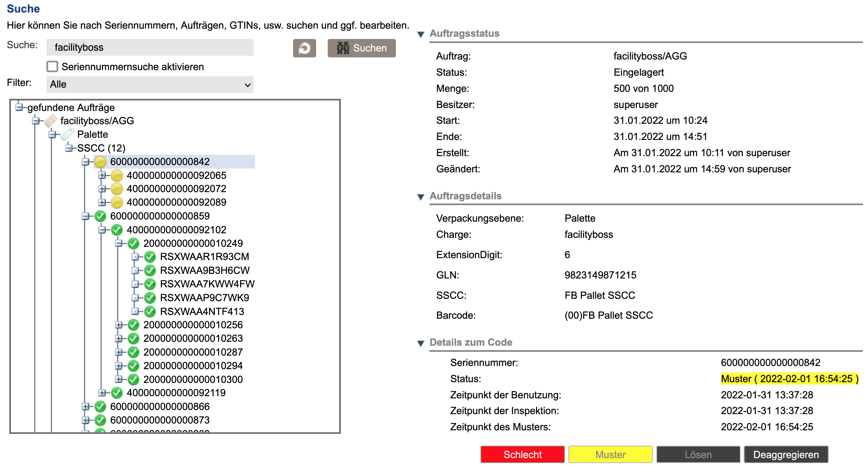Image resolution: width=868 pixels, height=466 pixels.
Task: Select tree item RSXWAA7KWW4FW
Action: click(207, 284)
